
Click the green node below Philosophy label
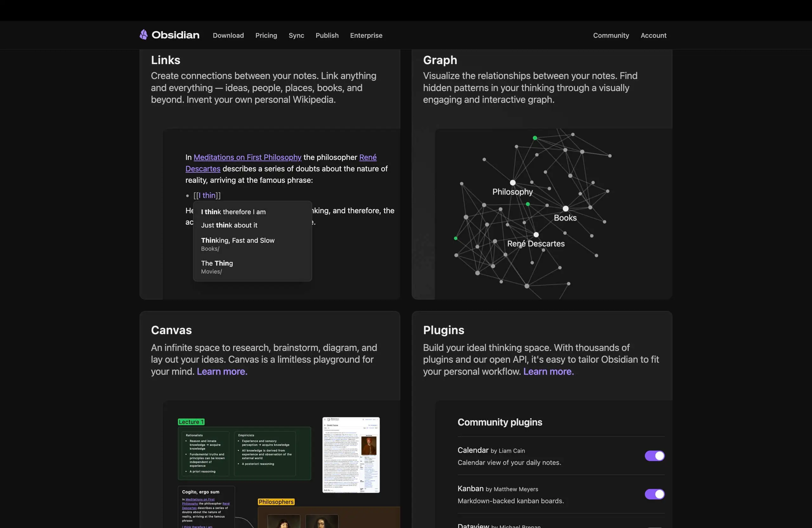(x=527, y=204)
